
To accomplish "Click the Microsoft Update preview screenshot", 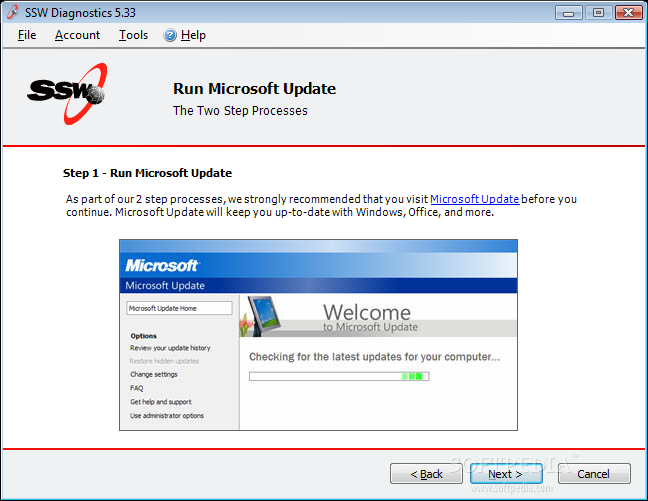I will (318, 335).
